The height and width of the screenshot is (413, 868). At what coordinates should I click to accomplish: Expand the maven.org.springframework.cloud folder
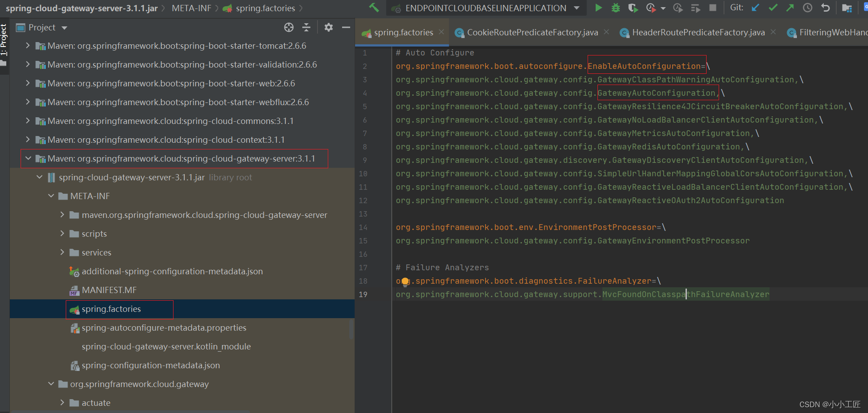point(62,215)
